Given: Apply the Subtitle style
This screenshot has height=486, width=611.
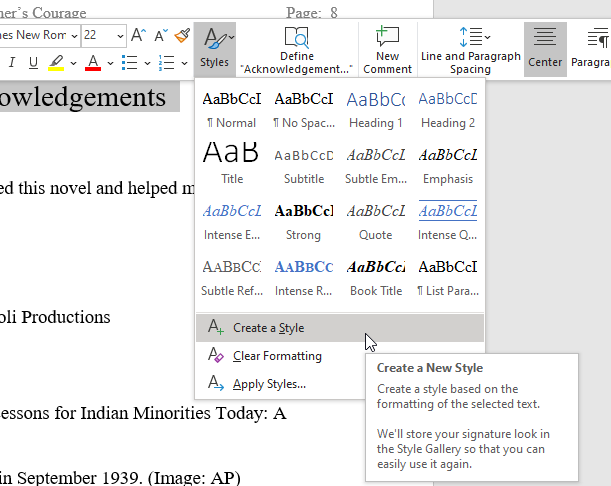Looking at the screenshot, I should point(304,166).
